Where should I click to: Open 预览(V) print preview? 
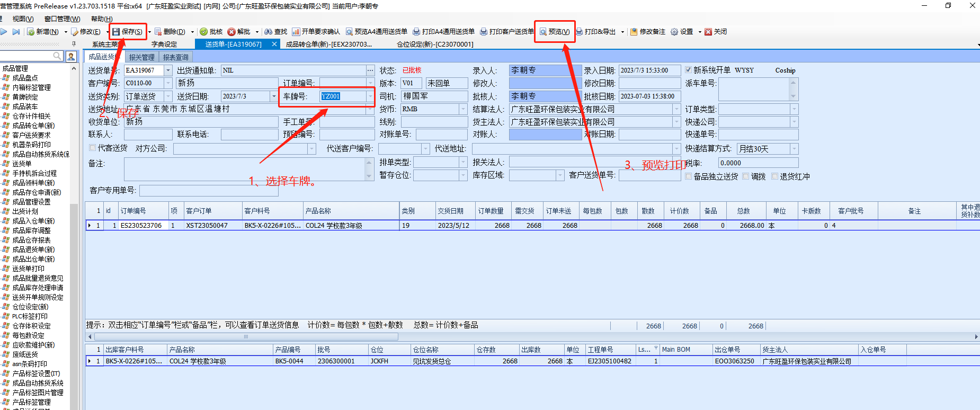(555, 32)
